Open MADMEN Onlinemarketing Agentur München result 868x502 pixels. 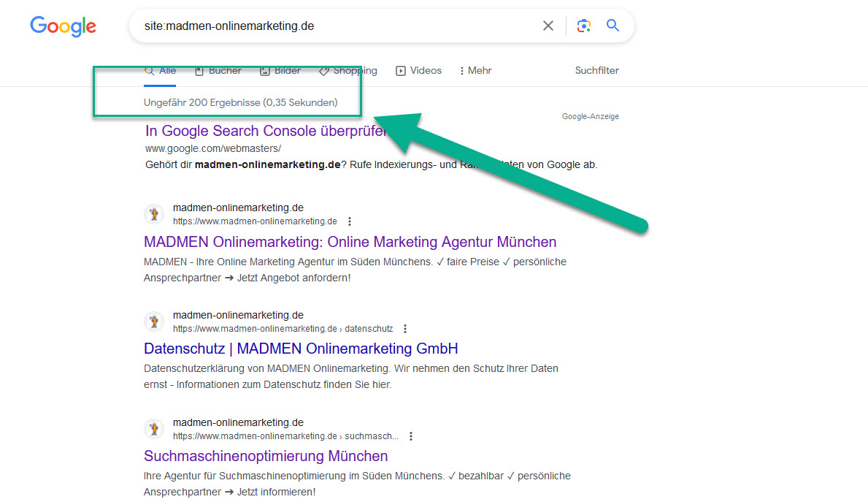point(350,242)
